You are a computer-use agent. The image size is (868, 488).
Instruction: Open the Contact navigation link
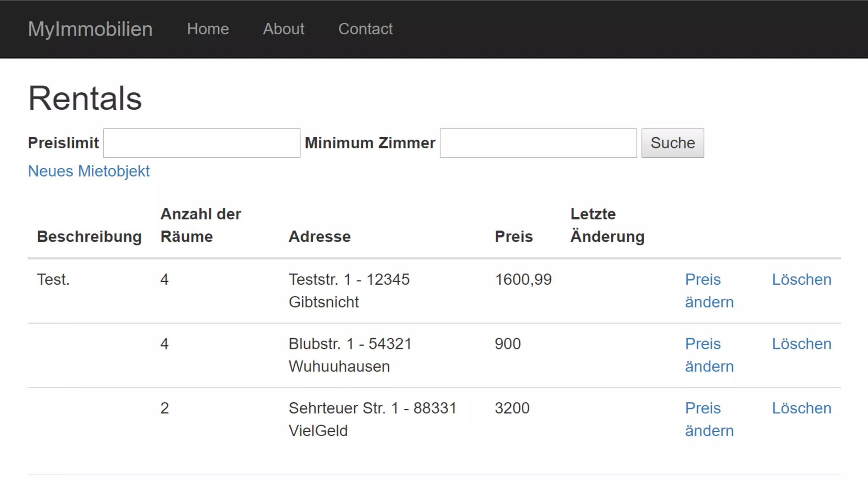coord(365,29)
